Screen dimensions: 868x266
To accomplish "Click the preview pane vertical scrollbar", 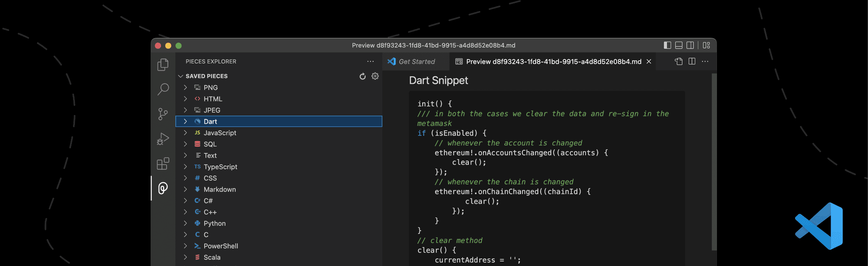I will [714, 161].
